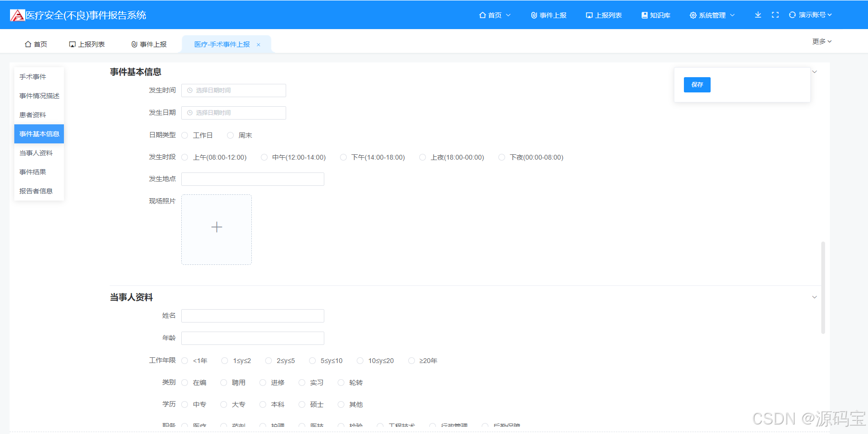The image size is (868, 434).
Task: Select 上夜(18:00-00:00) time period
Action: click(x=423, y=157)
